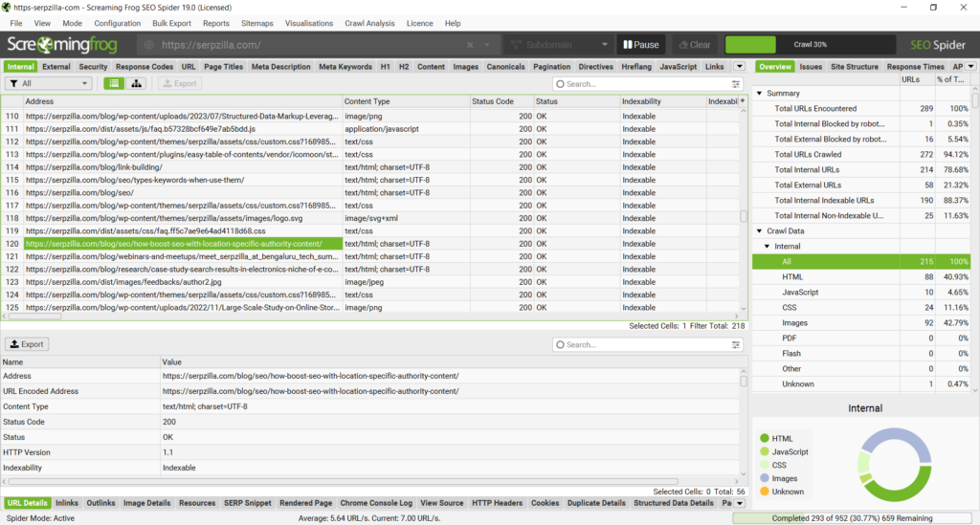This screenshot has width=980, height=525.
Task: Click HTTP Version value 1.1
Action: 167,452
